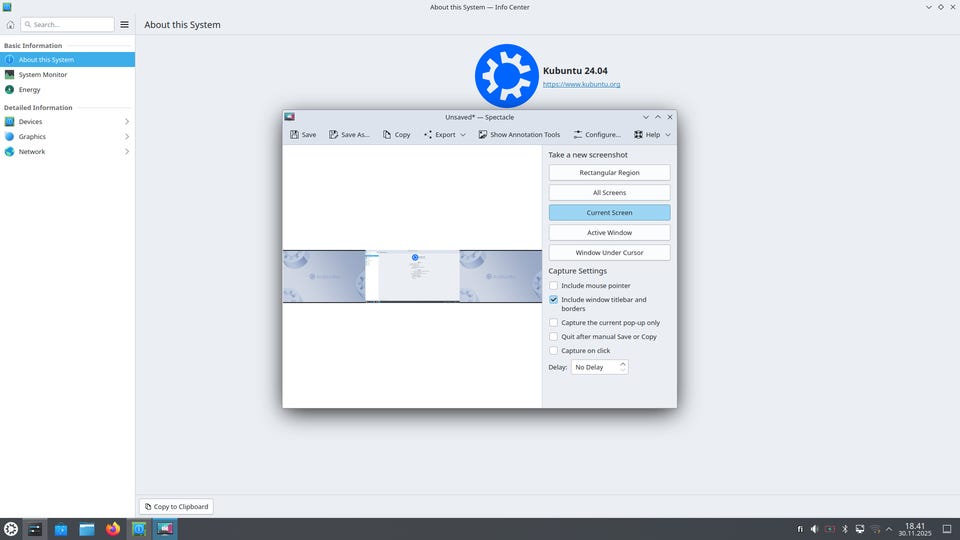Click the red screen recording tray icon
The height and width of the screenshot is (540, 960).
(x=830, y=529)
